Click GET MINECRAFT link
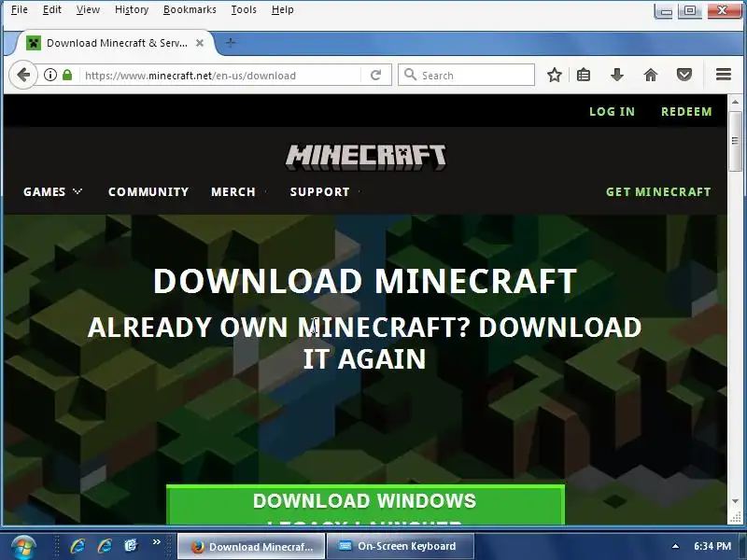Viewport: 747px width, 560px height. [658, 192]
